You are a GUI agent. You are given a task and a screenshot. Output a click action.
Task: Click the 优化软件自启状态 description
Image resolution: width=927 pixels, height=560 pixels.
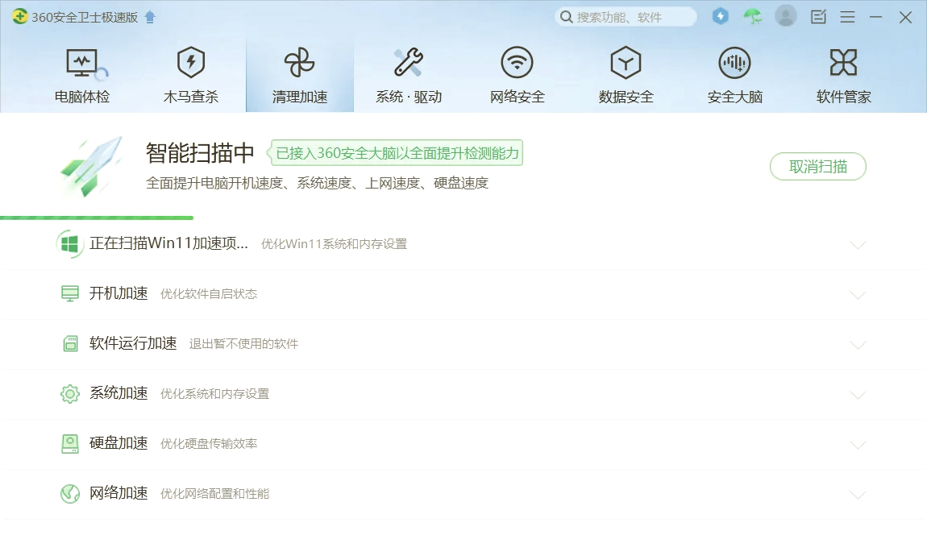coord(209,294)
